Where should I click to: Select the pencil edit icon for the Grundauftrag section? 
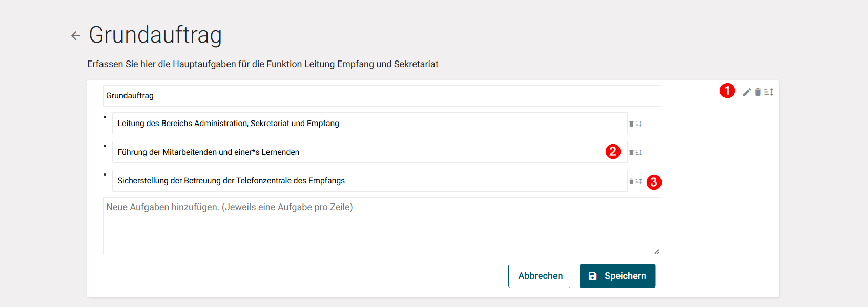pyautogui.click(x=747, y=92)
